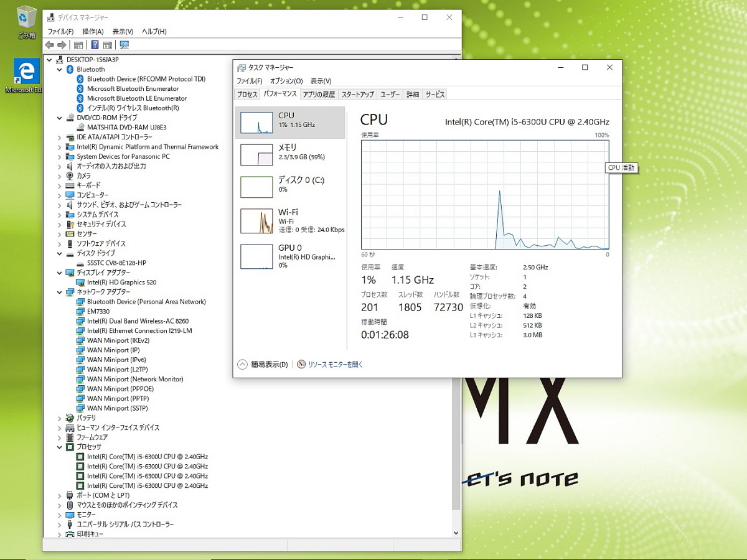Expand ユニバーサル シリアル バス コントローラー category

(x=60, y=525)
